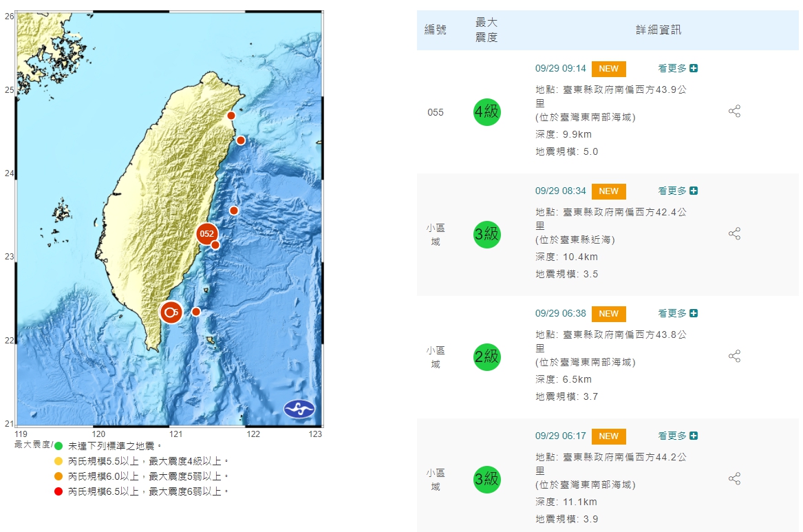
Task: Expand the 08:34 earthquake details with plus icon
Action: pos(694,191)
